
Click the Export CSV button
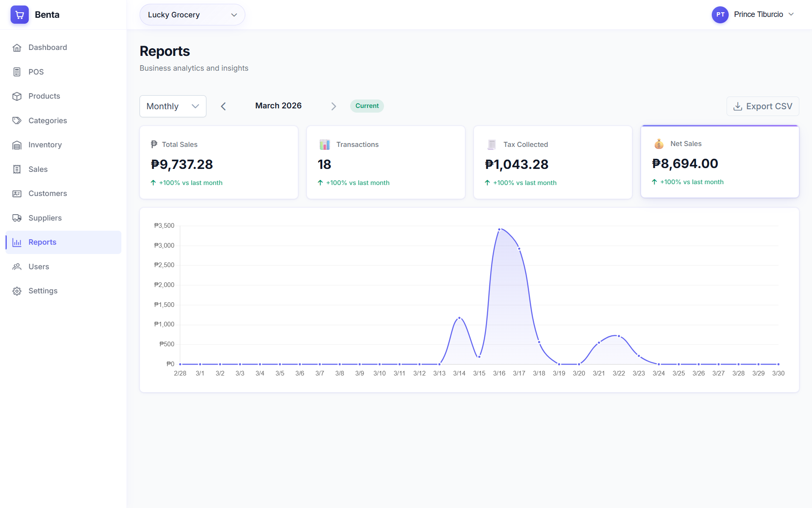tap(763, 106)
